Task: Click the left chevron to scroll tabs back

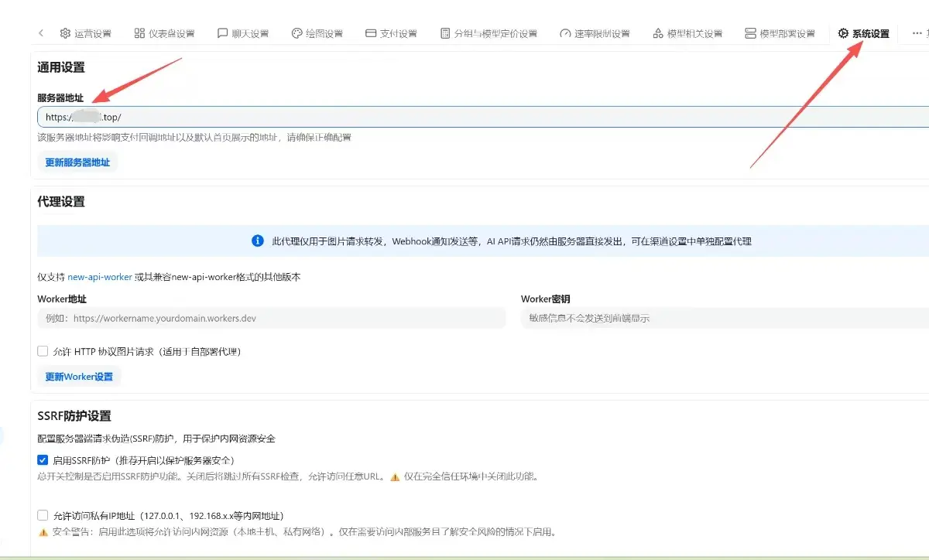Action: [x=41, y=33]
